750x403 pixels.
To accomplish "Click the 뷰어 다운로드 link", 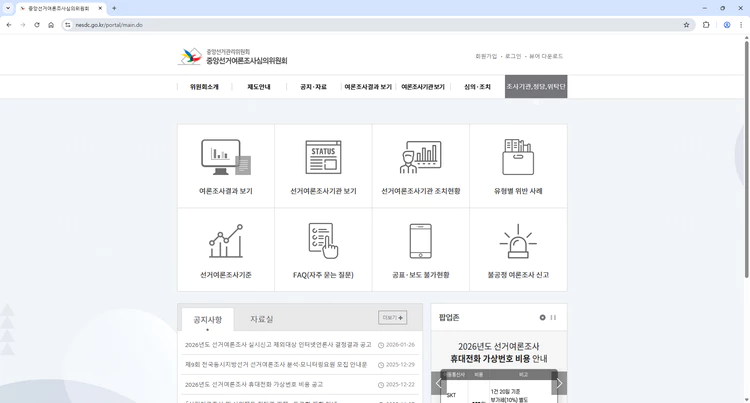I will tap(546, 56).
